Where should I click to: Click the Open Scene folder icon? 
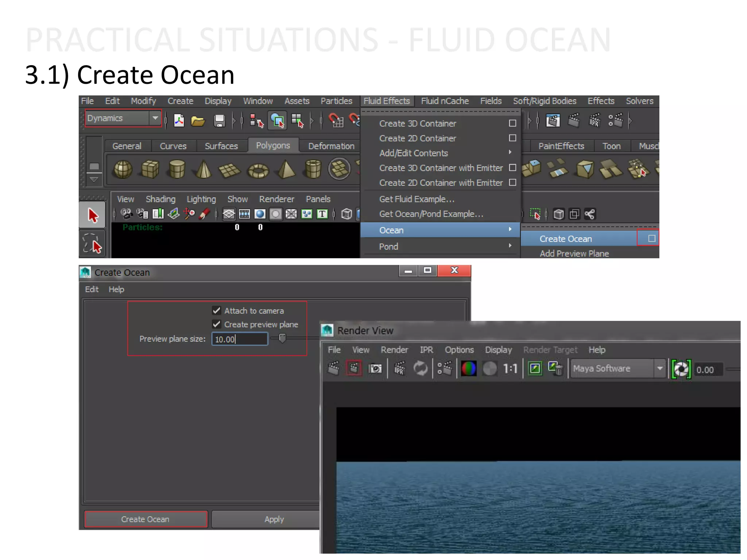pos(198,121)
